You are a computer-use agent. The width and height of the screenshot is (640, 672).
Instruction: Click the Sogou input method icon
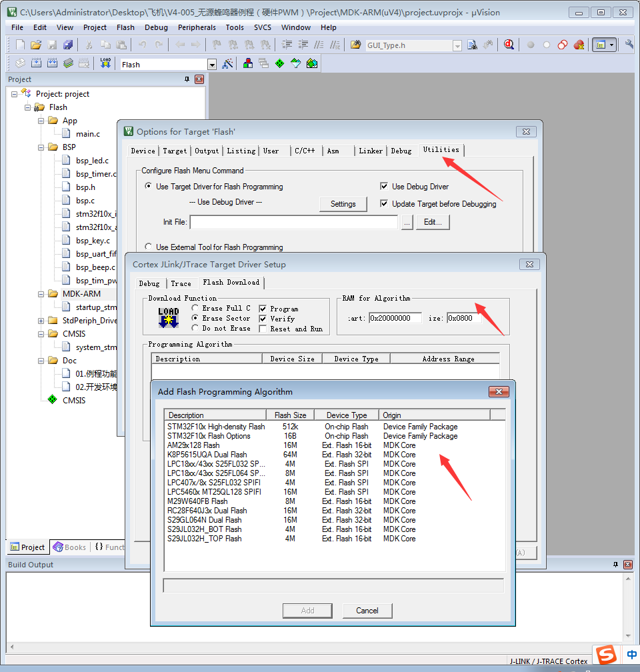pos(607,655)
